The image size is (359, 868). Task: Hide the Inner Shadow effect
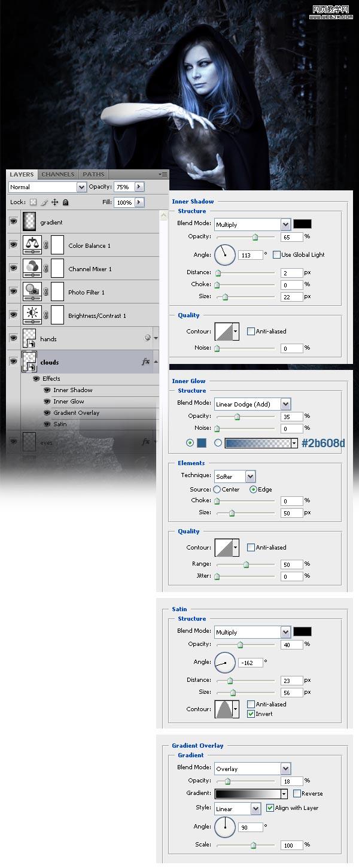click(47, 390)
